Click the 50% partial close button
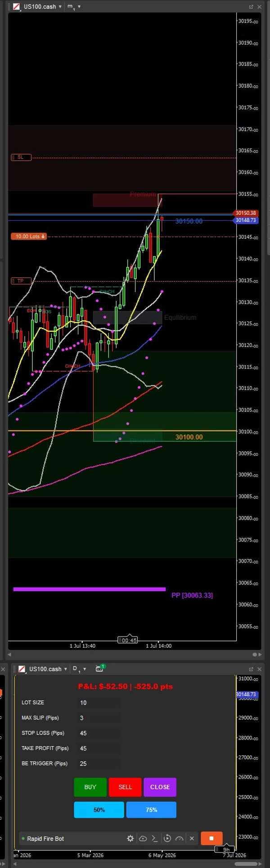The width and height of the screenshot is (270, 868). pos(99,810)
